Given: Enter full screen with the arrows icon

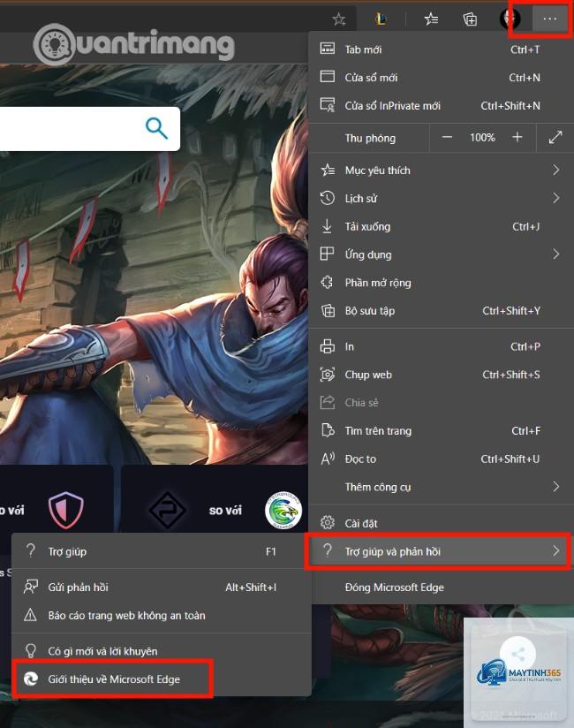Looking at the screenshot, I should click(x=555, y=138).
